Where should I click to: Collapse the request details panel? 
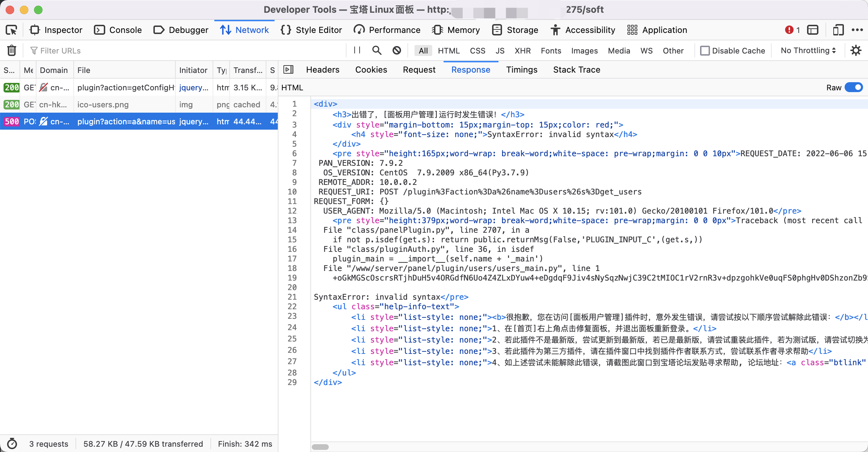289,69
